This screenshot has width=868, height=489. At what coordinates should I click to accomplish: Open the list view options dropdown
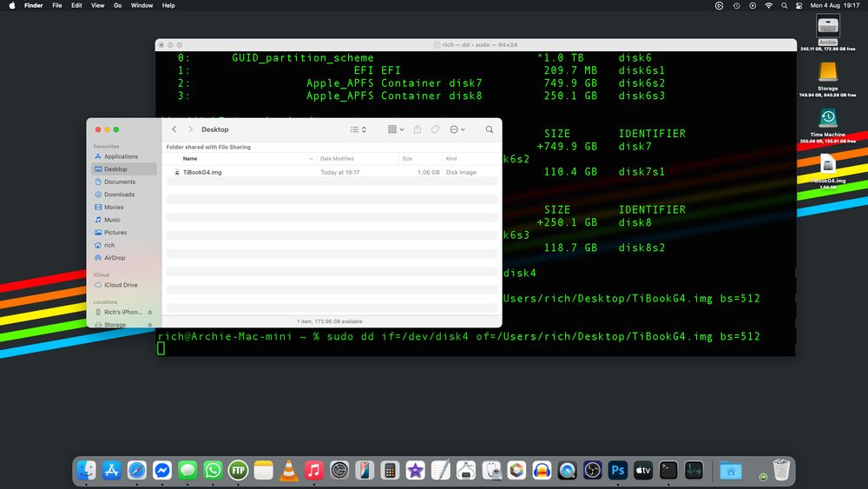[x=358, y=129]
